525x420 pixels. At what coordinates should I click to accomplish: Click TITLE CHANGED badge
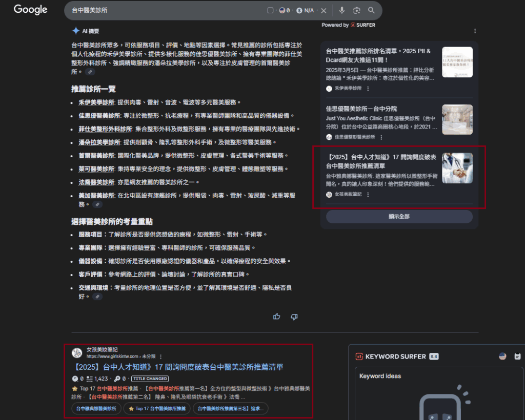coord(150,379)
